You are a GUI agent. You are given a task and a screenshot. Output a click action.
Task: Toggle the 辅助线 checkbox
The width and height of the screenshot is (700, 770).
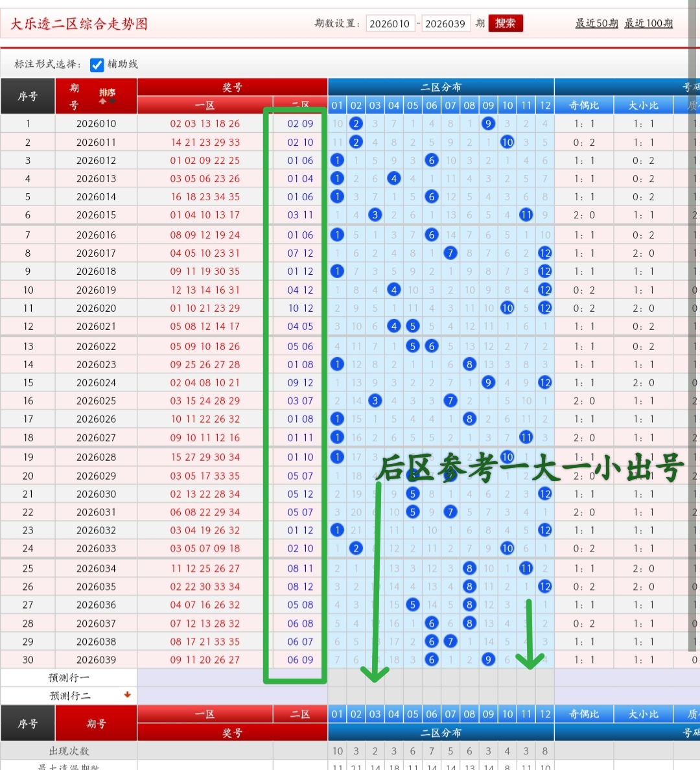click(97, 65)
